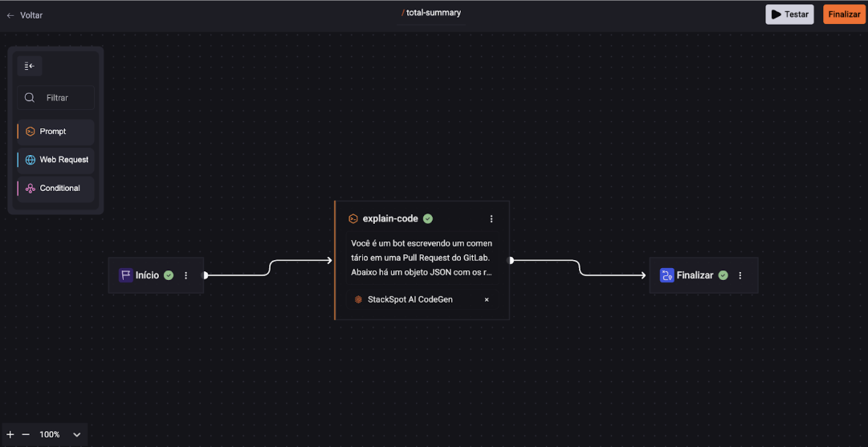
Task: Click the green check on explain-code node
Action: coord(428,219)
